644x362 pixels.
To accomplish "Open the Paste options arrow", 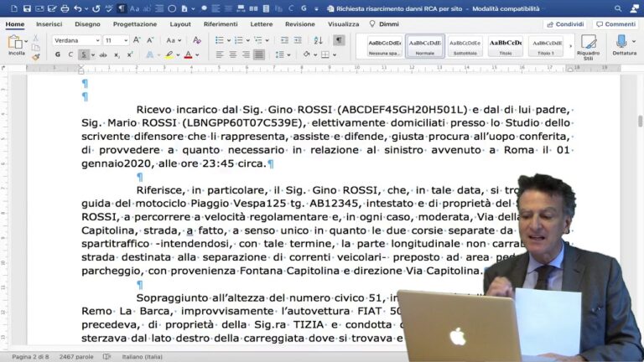I will [26, 41].
